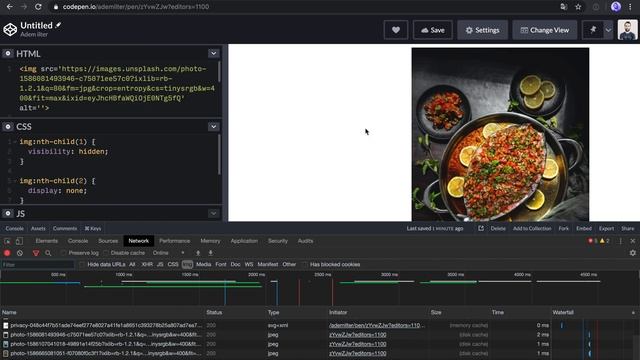Toggle DevTools device toolbar icon
Screen dimensions: 640x360
(x=19, y=241)
